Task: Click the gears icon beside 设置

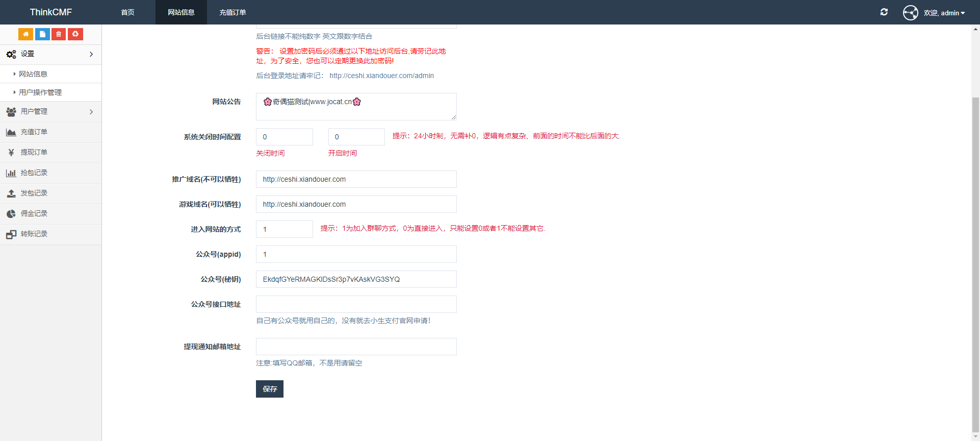Action: (11, 54)
